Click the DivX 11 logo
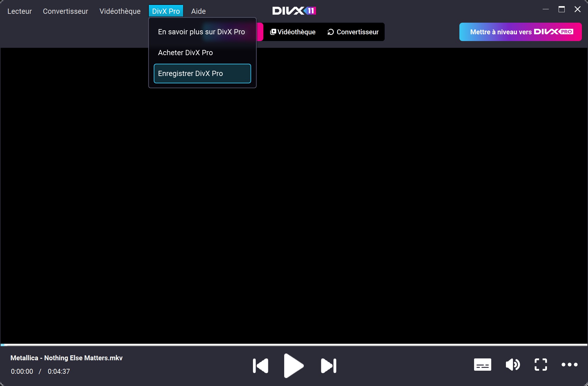This screenshot has width=588, height=386. 294,11
